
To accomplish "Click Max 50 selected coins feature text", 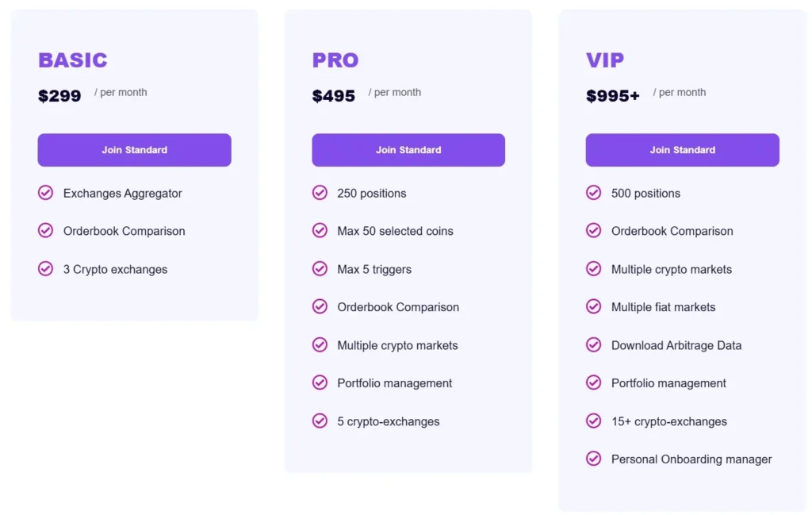I will pyautogui.click(x=395, y=231).
